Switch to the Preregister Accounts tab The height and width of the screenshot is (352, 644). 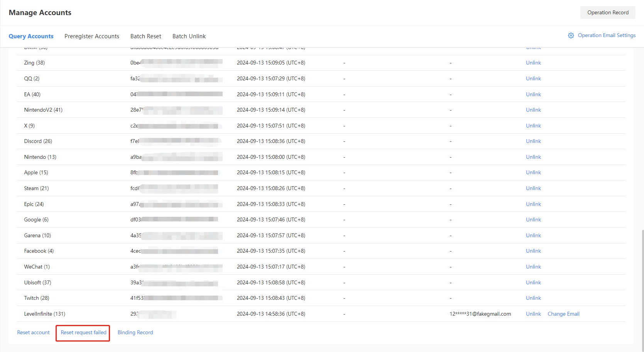click(x=92, y=36)
